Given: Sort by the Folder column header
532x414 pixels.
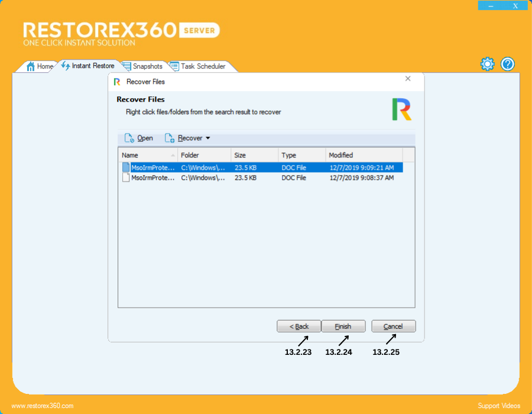Looking at the screenshot, I should tap(205, 155).
